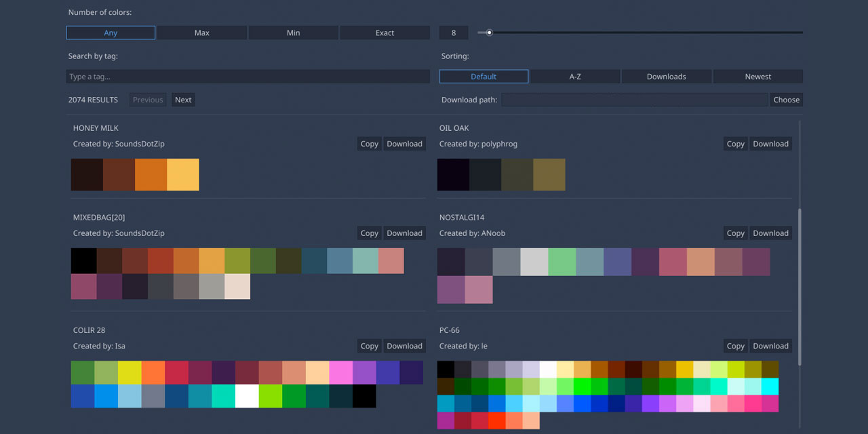Click the results list vertical scrollbar
Image resolution: width=868 pixels, height=434 pixels.
pyautogui.click(x=800, y=287)
